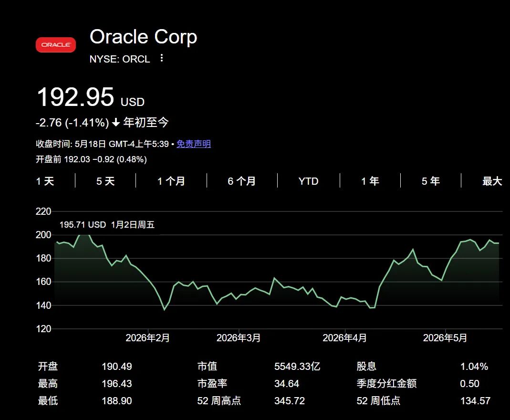Click the 市值 value 5549.33亿
The height and width of the screenshot is (420, 510).
(297, 367)
